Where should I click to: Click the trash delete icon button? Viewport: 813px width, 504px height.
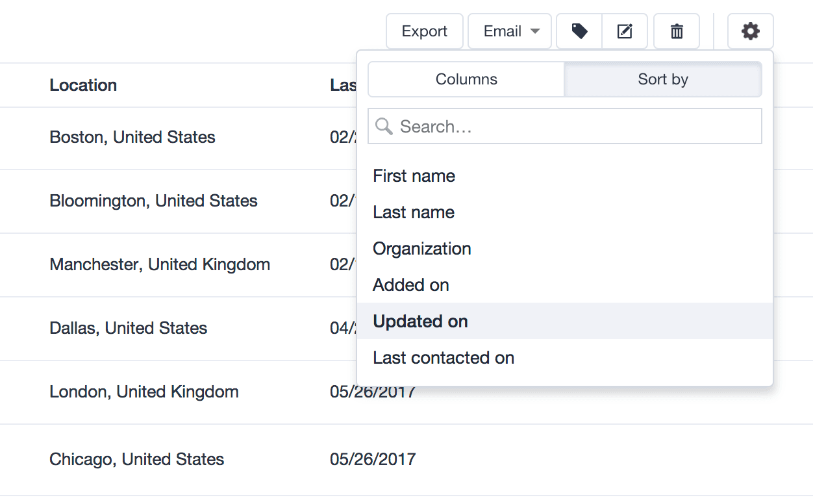[677, 31]
